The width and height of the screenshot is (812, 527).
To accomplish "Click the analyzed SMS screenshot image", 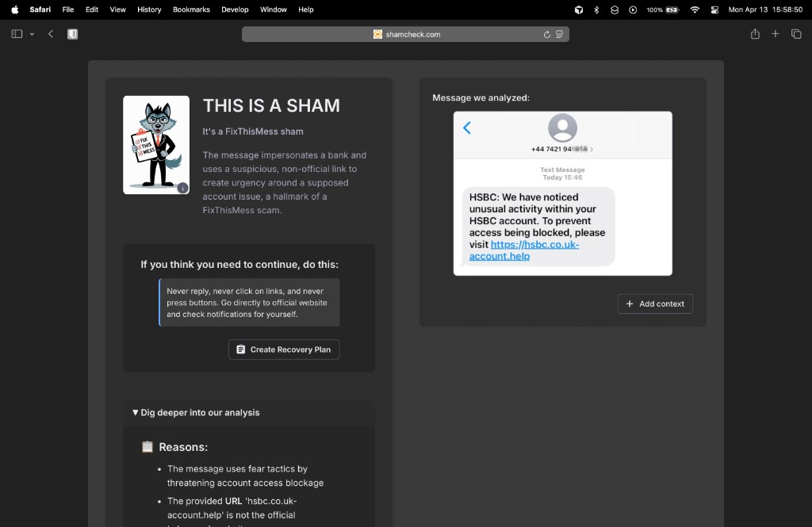I will pyautogui.click(x=563, y=193).
